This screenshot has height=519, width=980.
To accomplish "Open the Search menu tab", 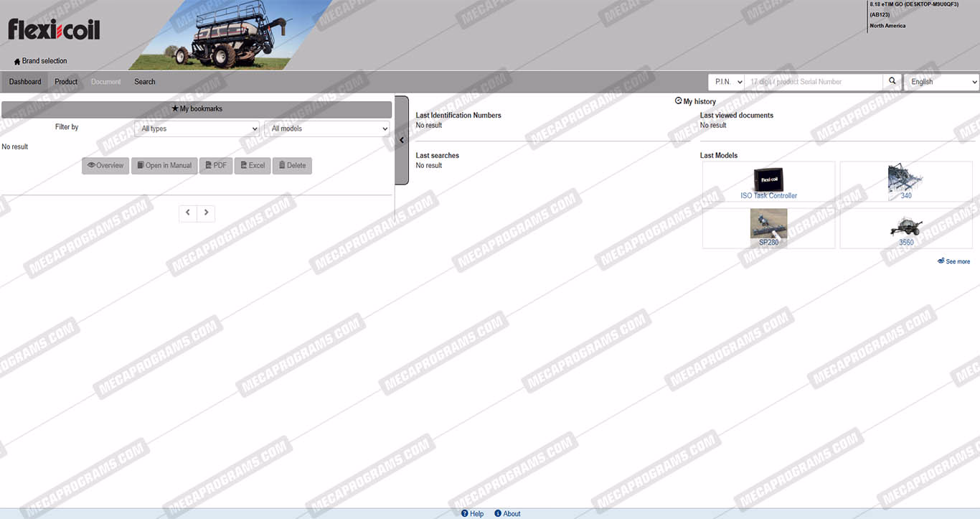I will click(x=145, y=82).
